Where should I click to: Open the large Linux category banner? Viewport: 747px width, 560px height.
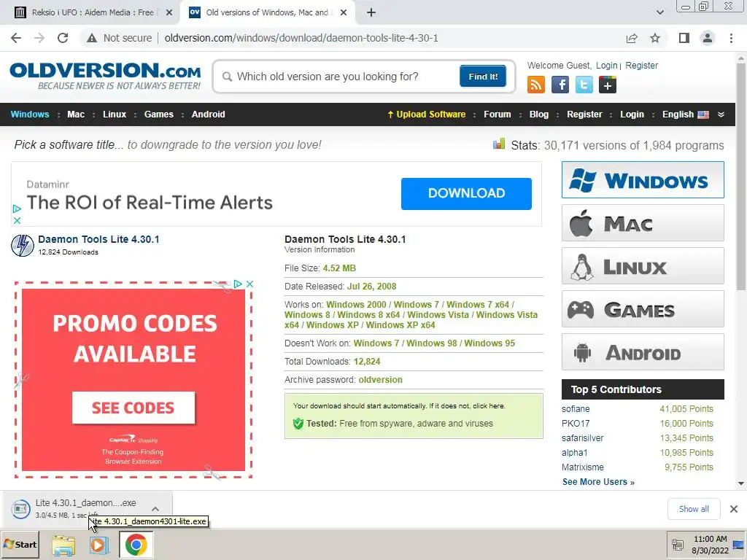point(643,265)
